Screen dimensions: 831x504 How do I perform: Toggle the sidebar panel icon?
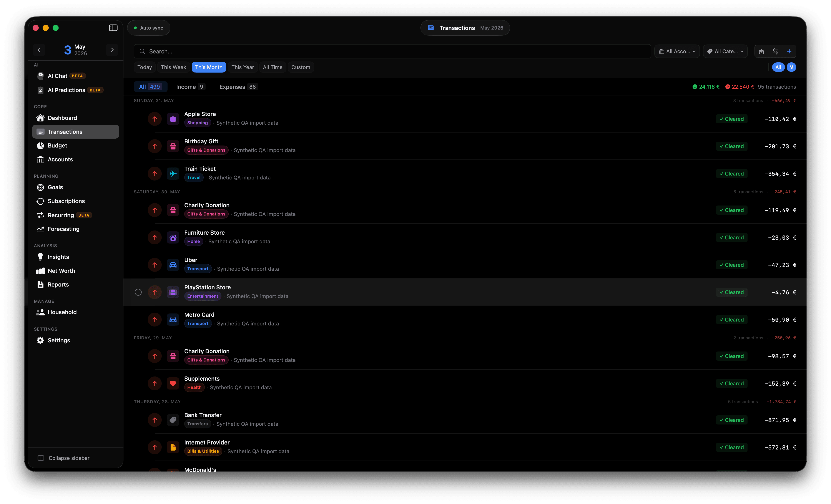click(x=113, y=28)
